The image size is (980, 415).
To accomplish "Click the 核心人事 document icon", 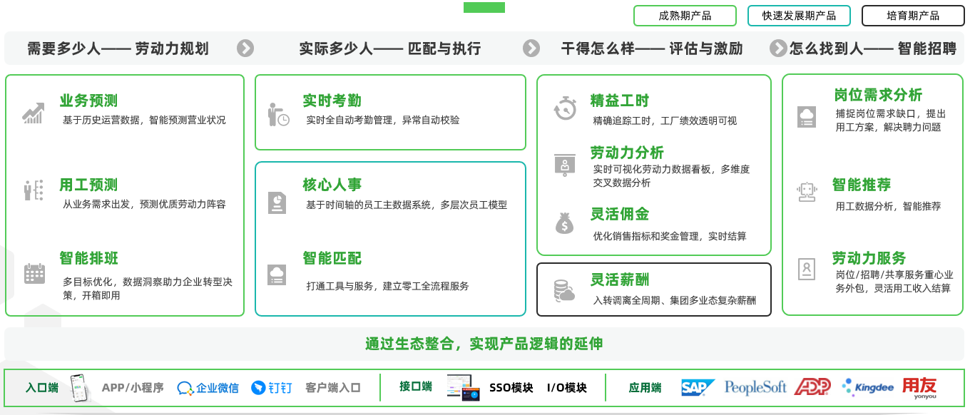I will (277, 203).
